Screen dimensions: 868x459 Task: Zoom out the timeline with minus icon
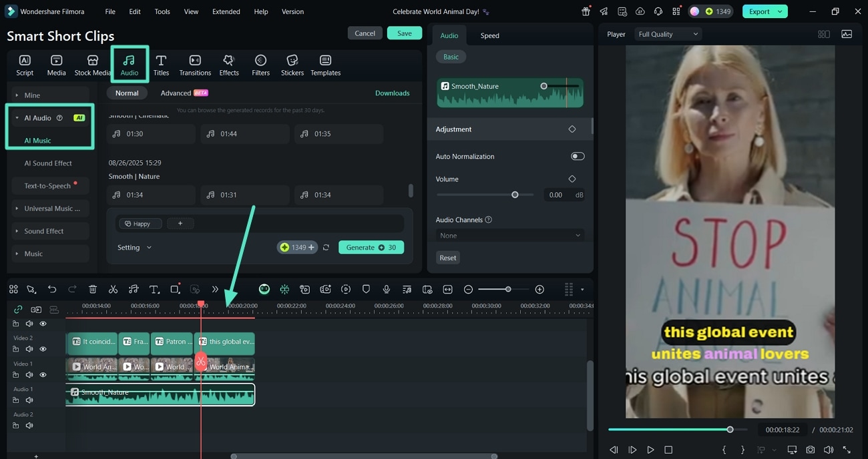click(x=468, y=290)
